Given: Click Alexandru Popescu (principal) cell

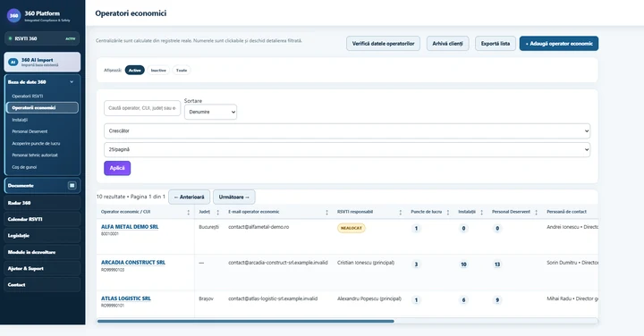Looking at the screenshot, I should tap(369, 298).
